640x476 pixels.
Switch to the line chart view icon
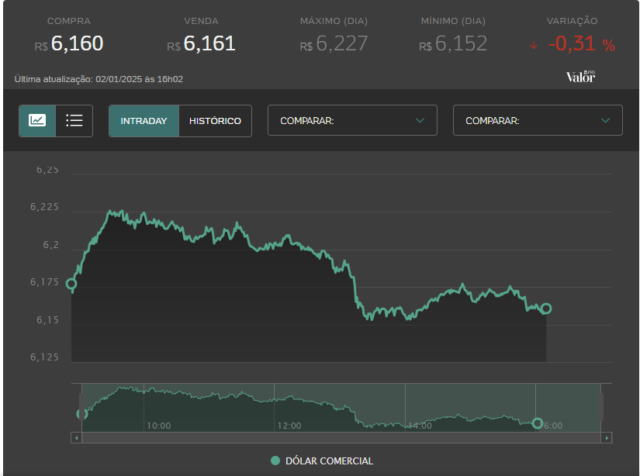coord(37,120)
